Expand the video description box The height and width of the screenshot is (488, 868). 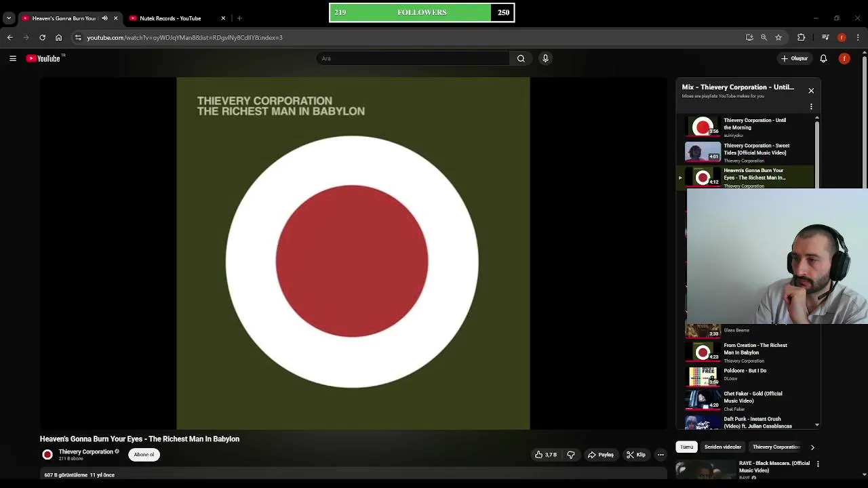pyautogui.click(x=353, y=475)
